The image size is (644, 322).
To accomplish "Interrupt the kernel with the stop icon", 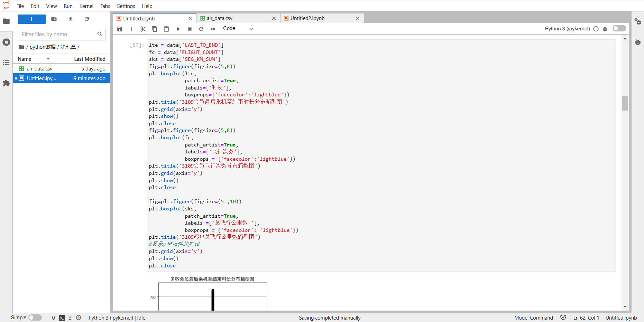I will point(190,29).
